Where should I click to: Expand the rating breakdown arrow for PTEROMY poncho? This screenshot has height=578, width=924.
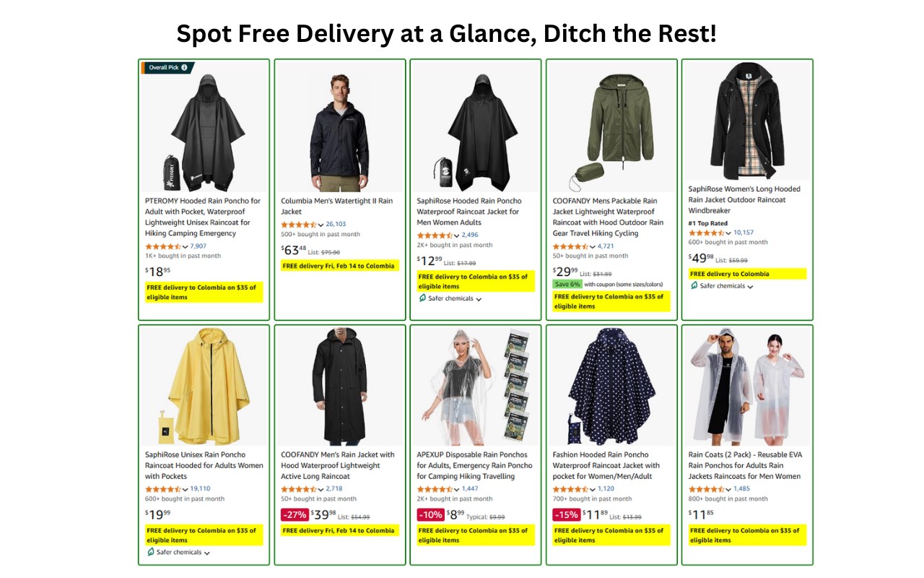coord(185,247)
